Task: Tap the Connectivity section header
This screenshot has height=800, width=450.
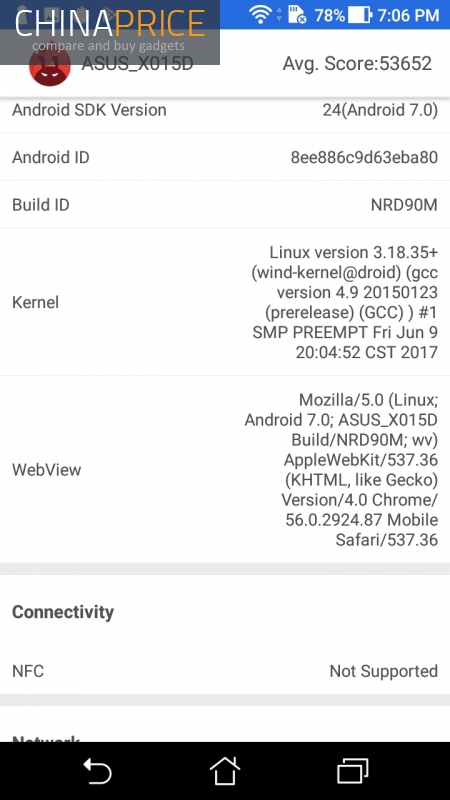Action: (x=63, y=612)
